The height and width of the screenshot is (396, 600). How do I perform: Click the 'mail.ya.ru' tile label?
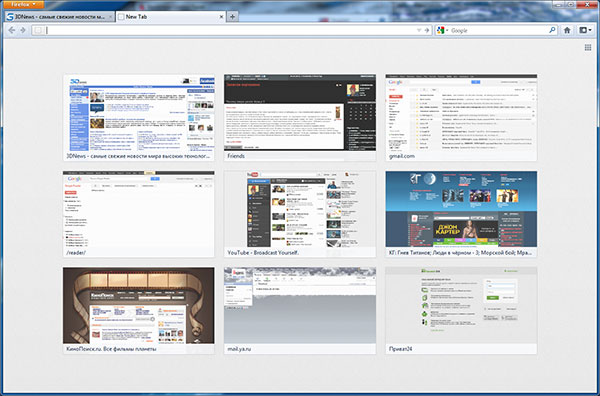coord(239,349)
